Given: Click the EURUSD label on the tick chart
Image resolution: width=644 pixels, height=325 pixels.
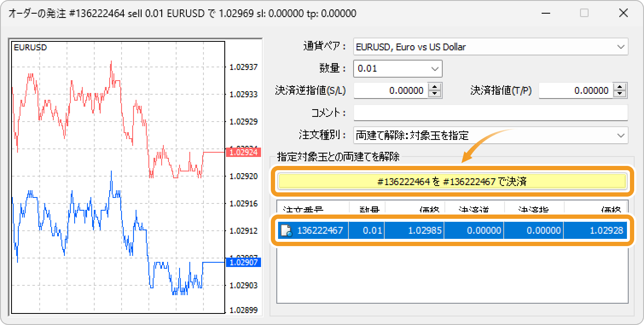Looking at the screenshot, I should click(x=29, y=47).
